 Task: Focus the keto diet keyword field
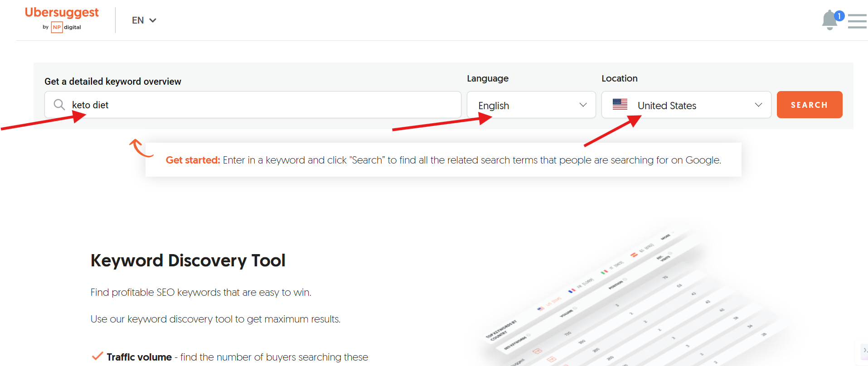(x=253, y=105)
